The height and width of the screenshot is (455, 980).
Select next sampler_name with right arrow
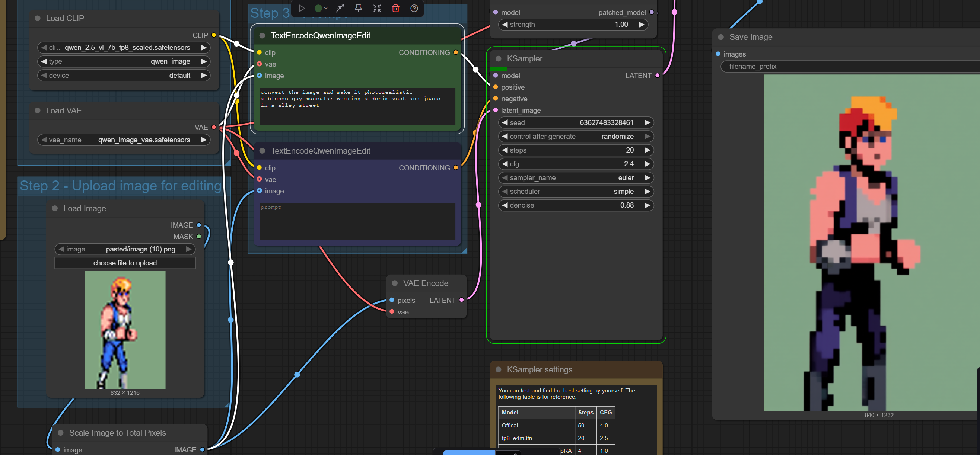point(647,177)
